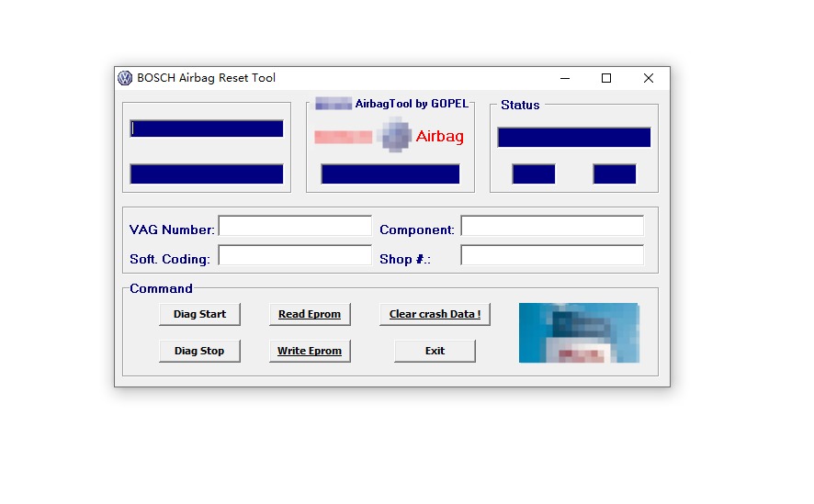Click the wide blue Status display bar
814x504 pixels.
[573, 138]
